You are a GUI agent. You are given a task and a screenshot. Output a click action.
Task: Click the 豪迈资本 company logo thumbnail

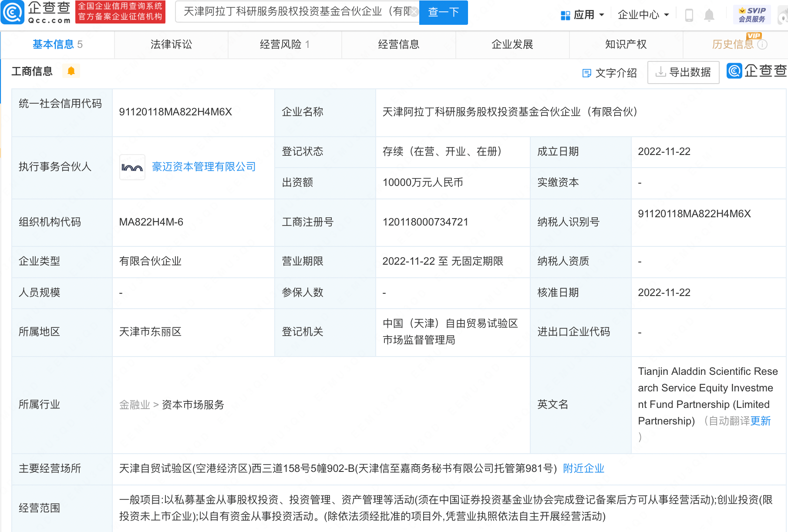(132, 167)
